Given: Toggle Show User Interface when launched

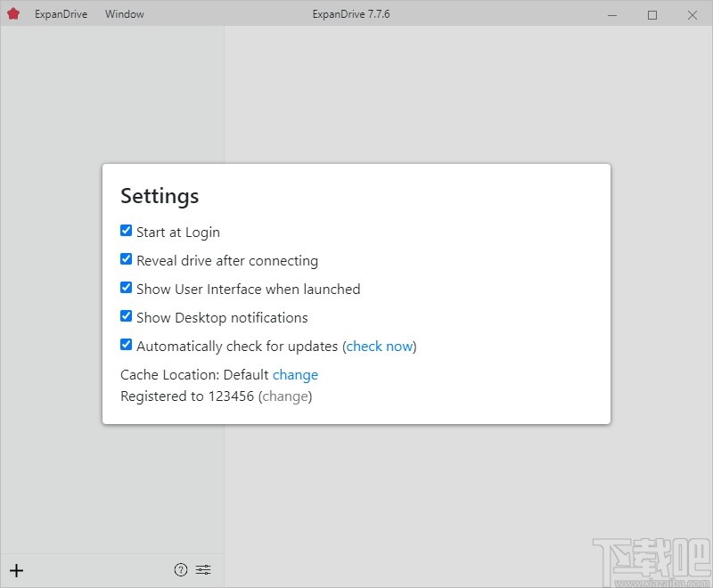Looking at the screenshot, I should pos(127,288).
